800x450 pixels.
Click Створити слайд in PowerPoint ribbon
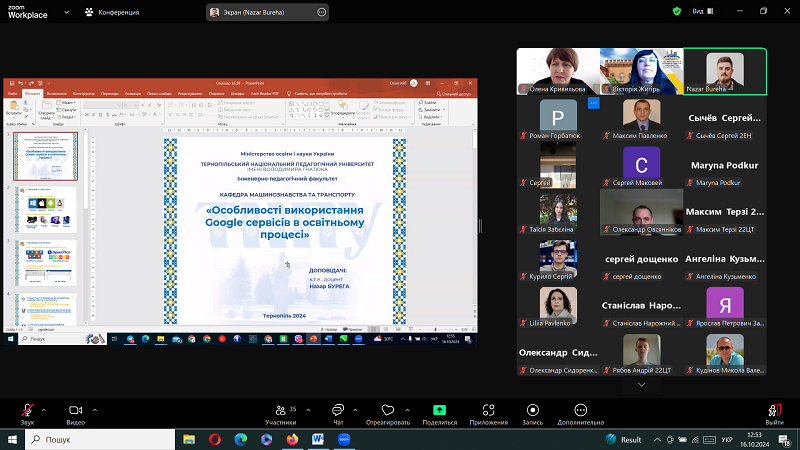46,109
